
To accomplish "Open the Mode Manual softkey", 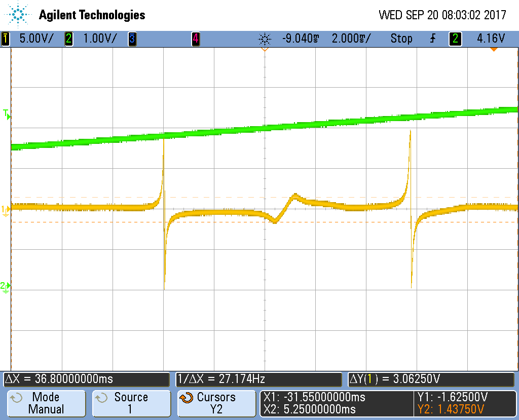I will tap(45, 403).
